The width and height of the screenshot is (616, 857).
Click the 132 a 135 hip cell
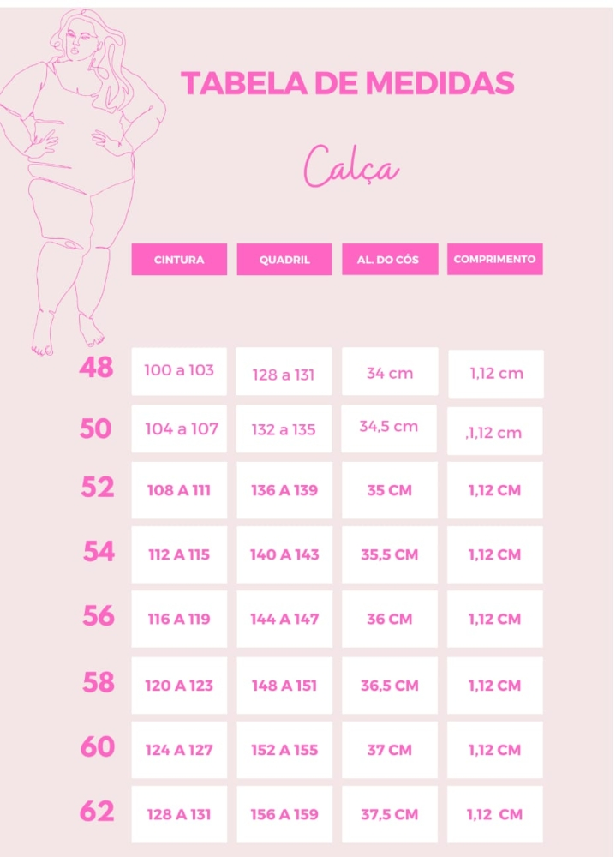point(284,429)
